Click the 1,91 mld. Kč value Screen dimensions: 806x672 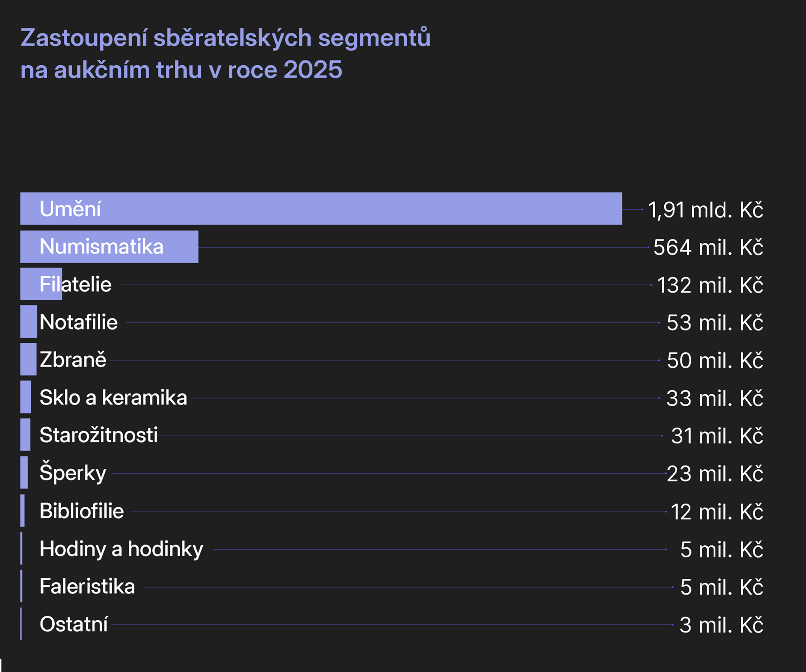[x=705, y=210]
